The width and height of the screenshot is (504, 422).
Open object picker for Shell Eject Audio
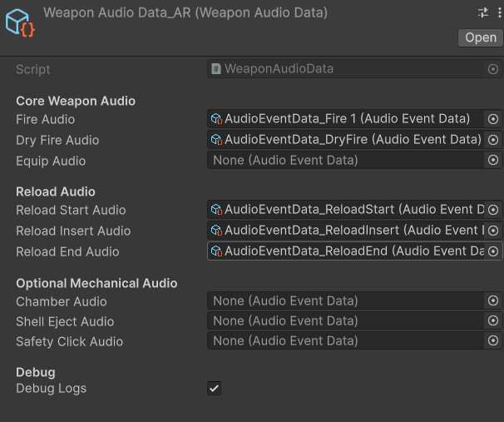tap(492, 320)
